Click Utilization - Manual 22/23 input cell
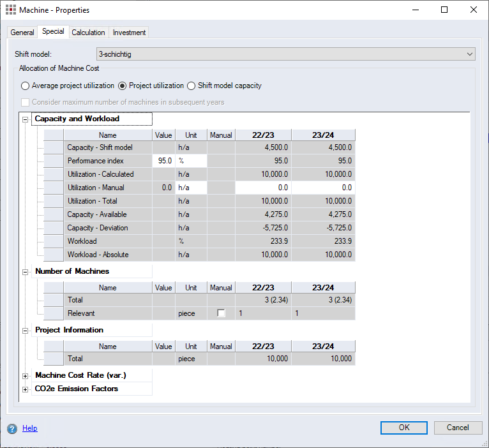This screenshot has width=489, height=448. [263, 188]
